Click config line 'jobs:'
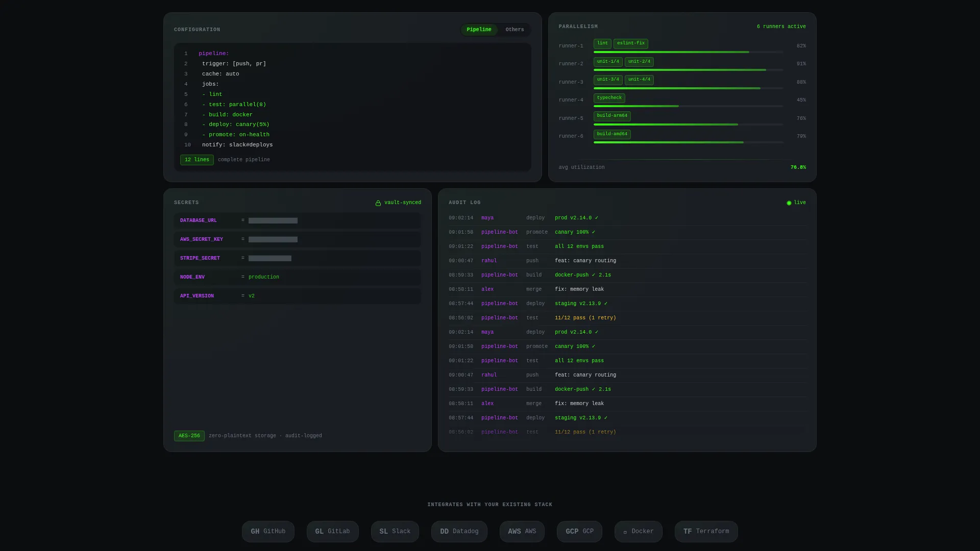 tap(210, 84)
